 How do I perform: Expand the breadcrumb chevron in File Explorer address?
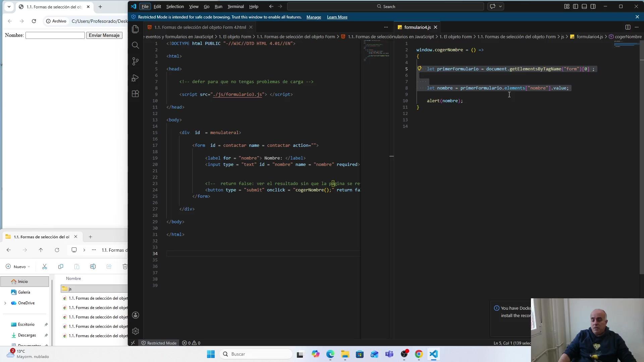coord(84,250)
